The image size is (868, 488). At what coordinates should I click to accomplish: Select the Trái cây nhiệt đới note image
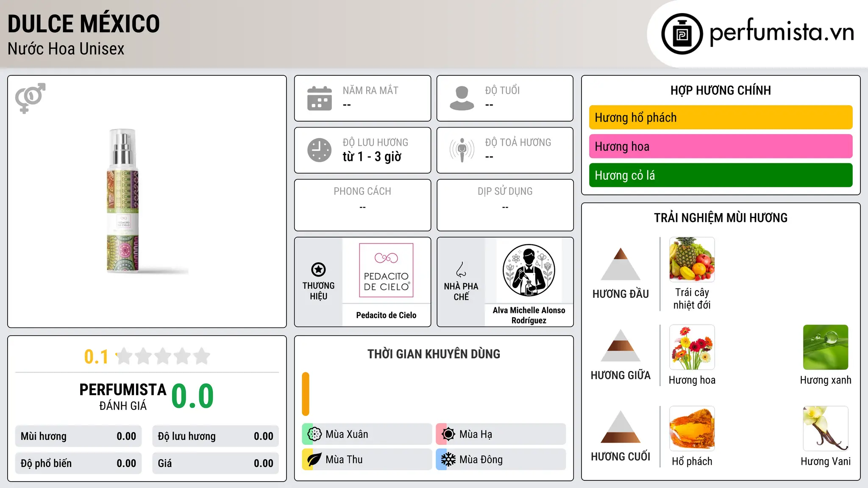tap(692, 260)
